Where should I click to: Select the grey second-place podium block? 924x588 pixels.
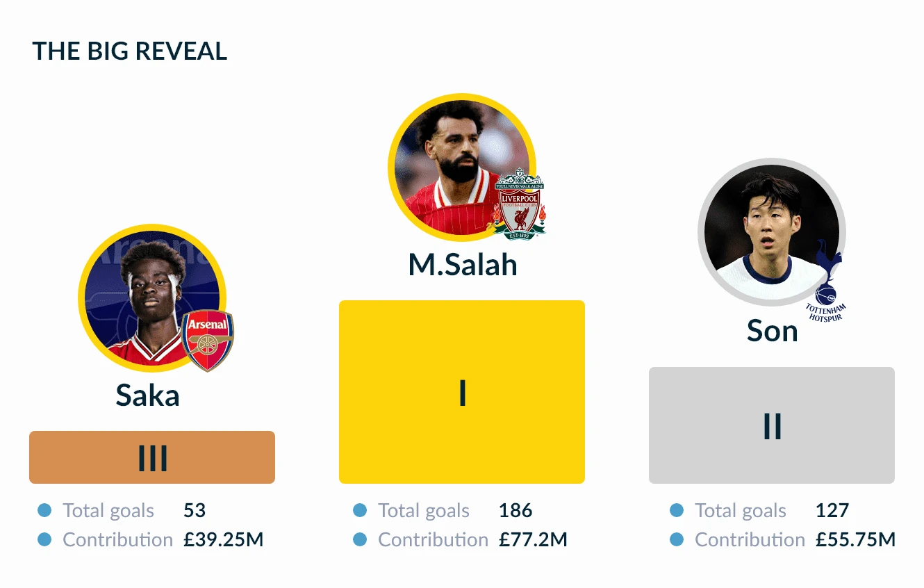tap(772, 425)
